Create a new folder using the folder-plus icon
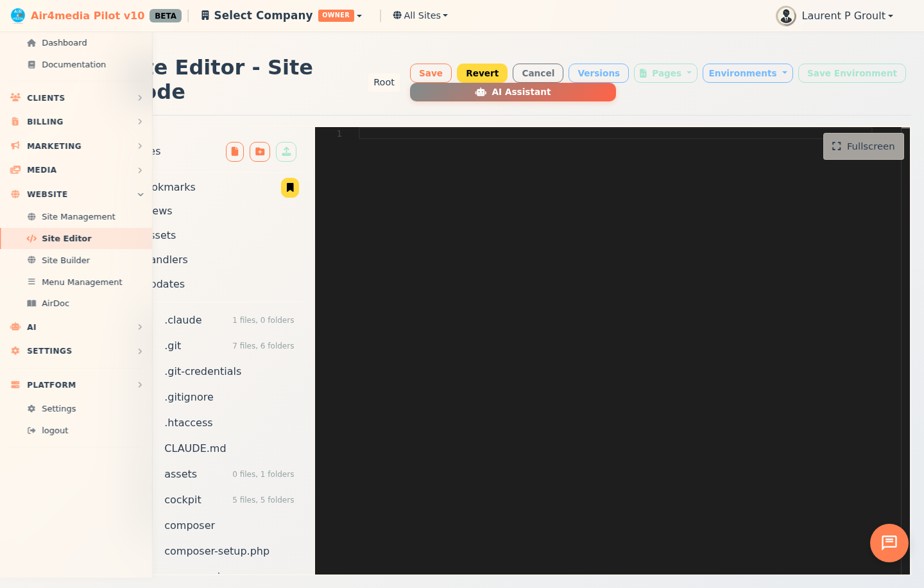Screen dimensions: 924x588 pos(259,151)
